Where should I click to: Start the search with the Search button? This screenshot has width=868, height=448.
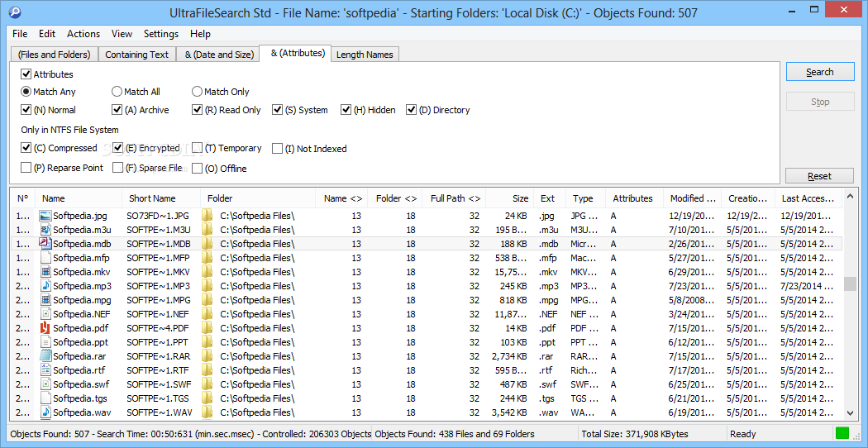[x=820, y=72]
